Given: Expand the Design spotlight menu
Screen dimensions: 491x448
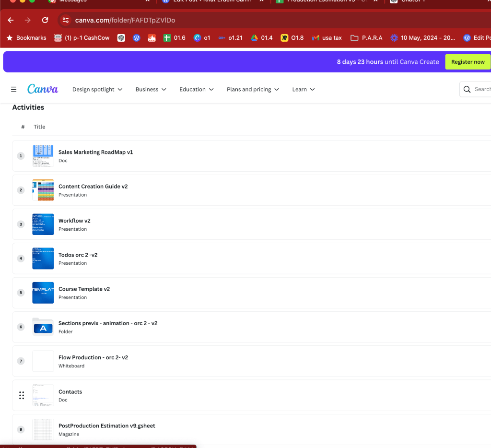Looking at the screenshot, I should click(x=97, y=89).
